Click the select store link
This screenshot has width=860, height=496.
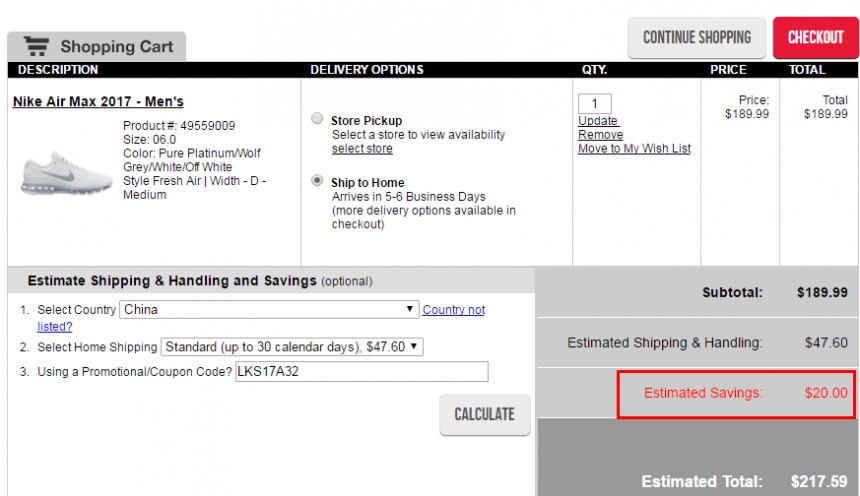(x=362, y=149)
